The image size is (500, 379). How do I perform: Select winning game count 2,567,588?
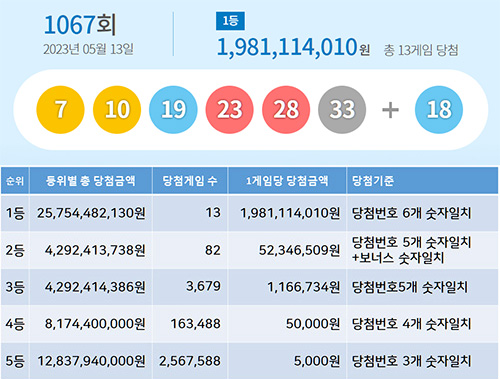point(190,361)
